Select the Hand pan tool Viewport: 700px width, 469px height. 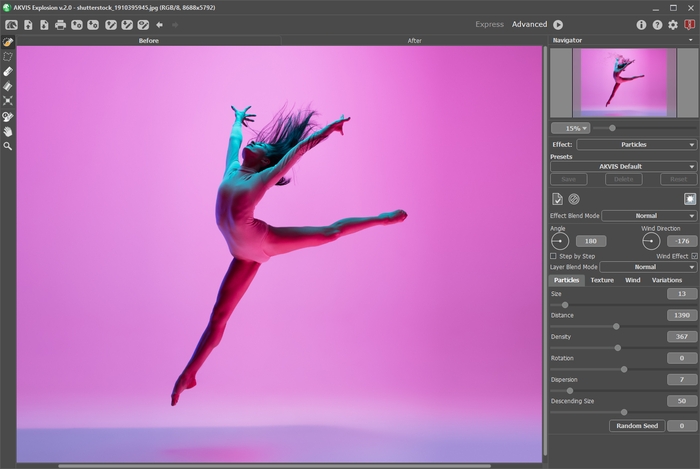8,132
